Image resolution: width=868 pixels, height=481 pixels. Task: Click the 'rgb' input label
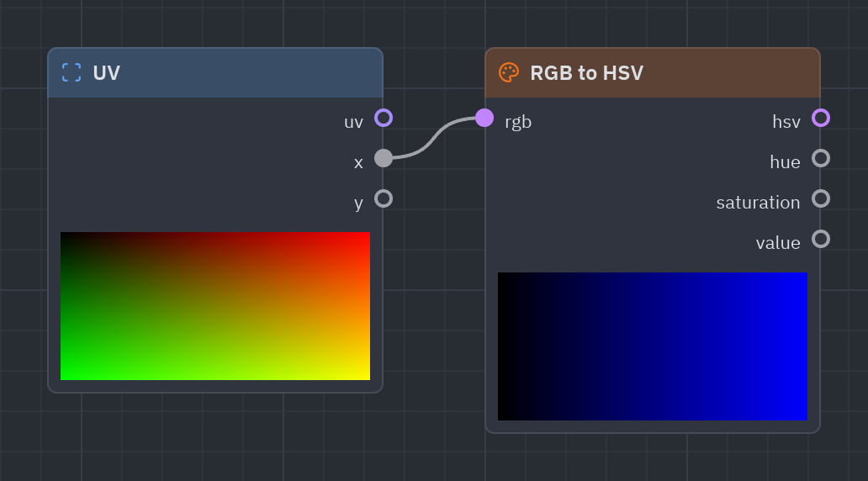pyautogui.click(x=518, y=122)
